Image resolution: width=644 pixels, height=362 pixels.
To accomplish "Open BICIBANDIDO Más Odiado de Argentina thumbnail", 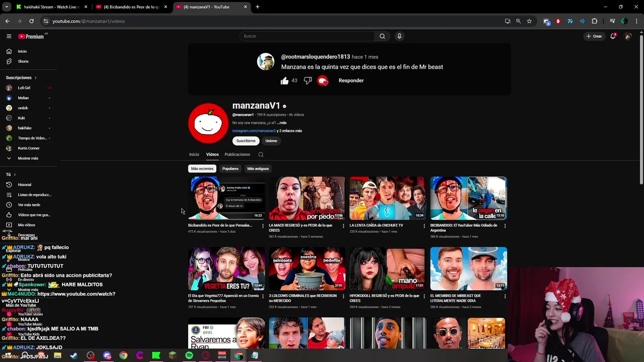I will (468, 198).
